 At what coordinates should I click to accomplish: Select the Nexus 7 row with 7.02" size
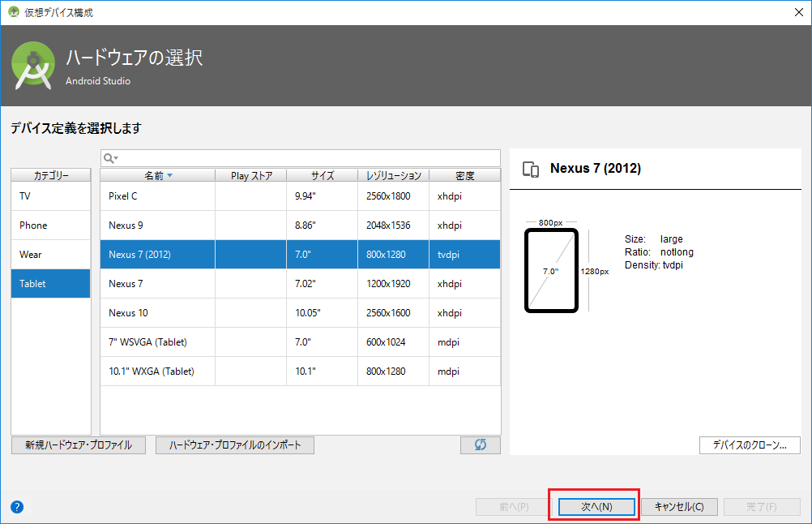301,284
